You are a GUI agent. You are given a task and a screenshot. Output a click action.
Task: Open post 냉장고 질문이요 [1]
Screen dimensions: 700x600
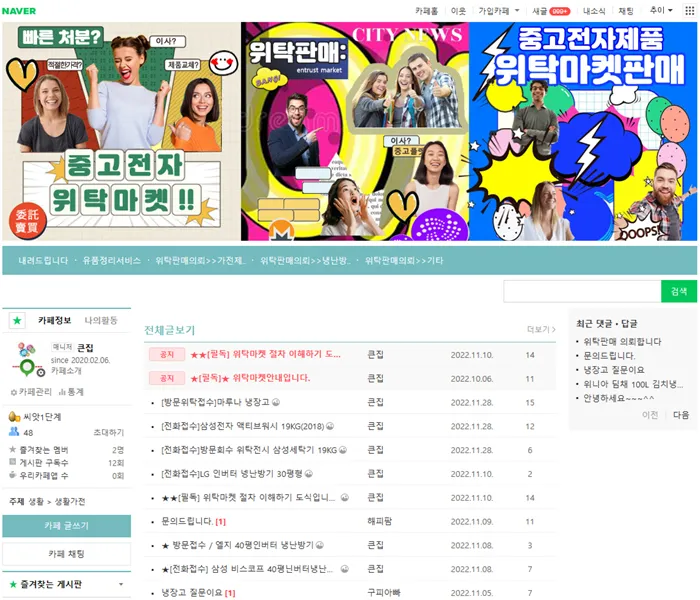click(x=198, y=592)
